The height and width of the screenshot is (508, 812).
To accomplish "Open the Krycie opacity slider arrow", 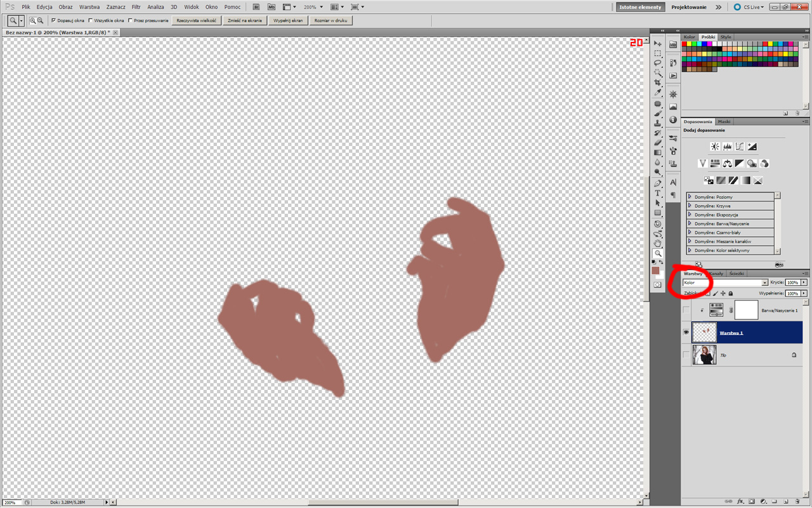I will point(804,283).
